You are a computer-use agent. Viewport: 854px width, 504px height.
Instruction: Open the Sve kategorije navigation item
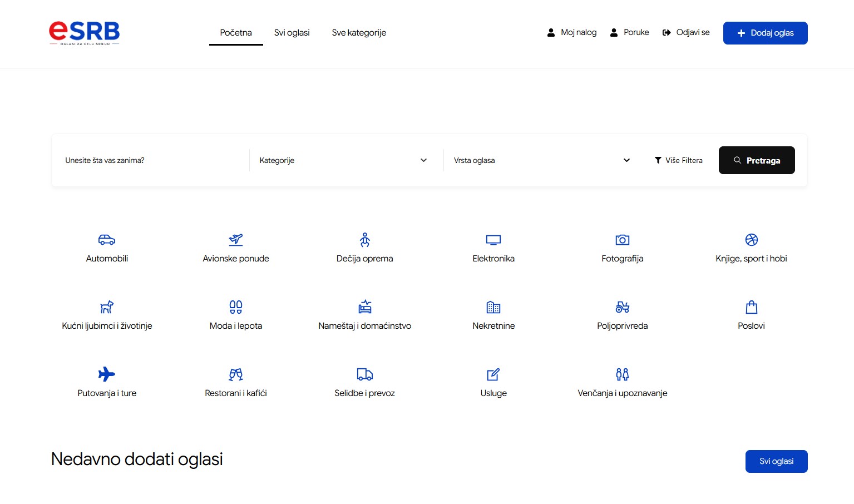(359, 33)
